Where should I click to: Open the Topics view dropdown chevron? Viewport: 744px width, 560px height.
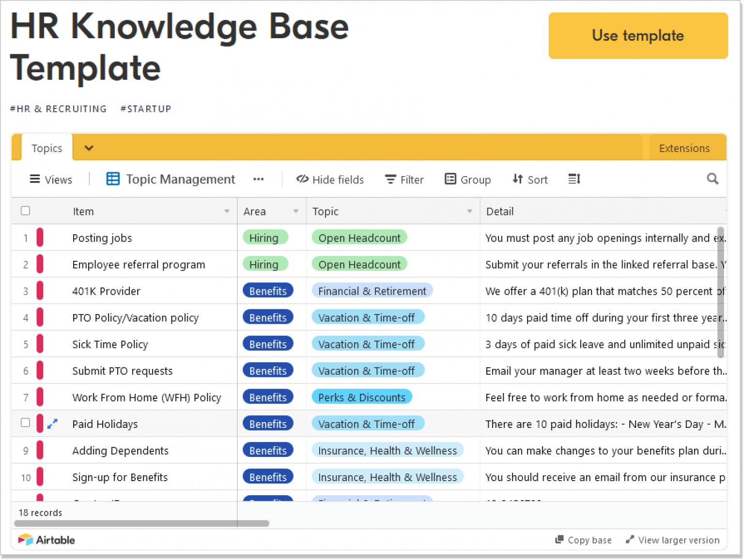click(89, 148)
